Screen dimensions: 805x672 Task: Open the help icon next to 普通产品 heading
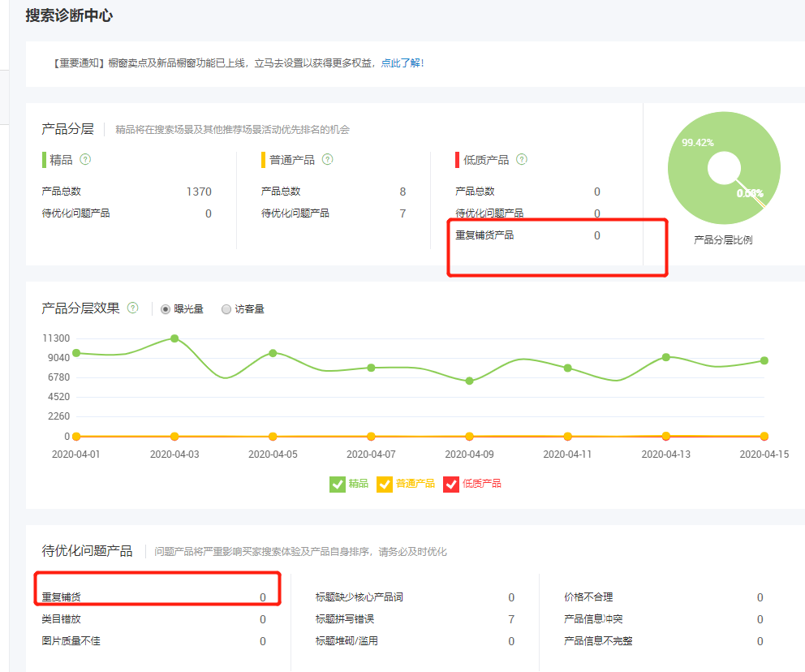[x=328, y=160]
